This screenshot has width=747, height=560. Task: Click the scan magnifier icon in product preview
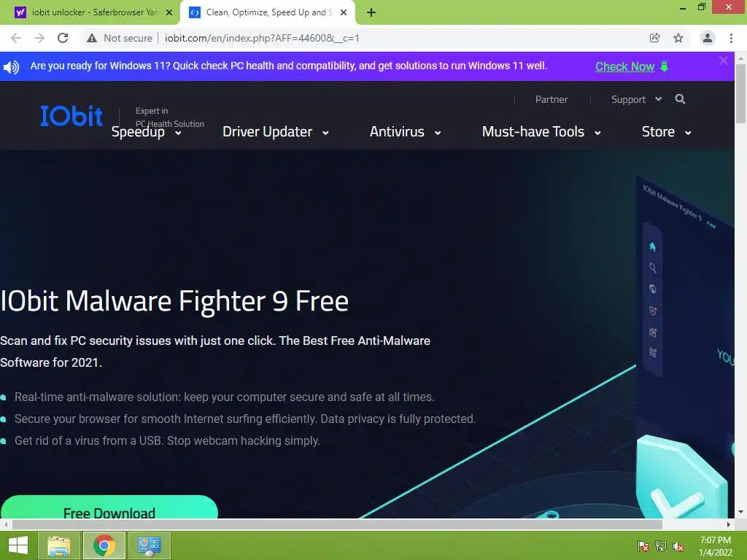(x=653, y=268)
